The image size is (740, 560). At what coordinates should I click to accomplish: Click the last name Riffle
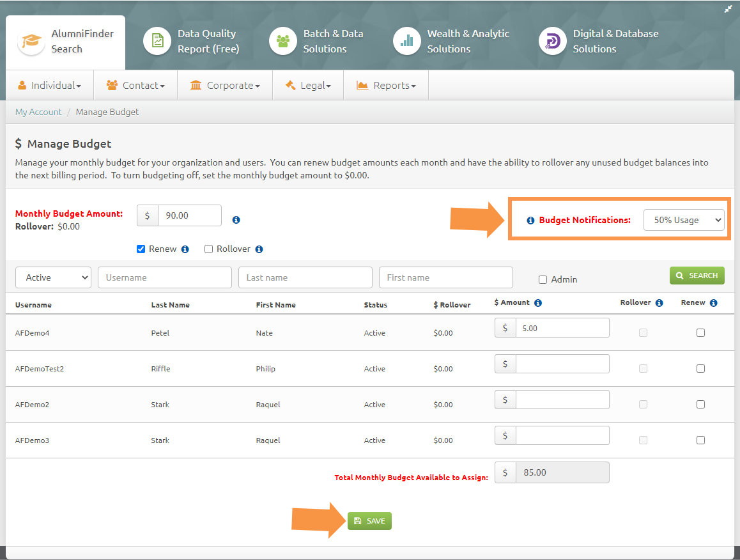[x=160, y=369]
